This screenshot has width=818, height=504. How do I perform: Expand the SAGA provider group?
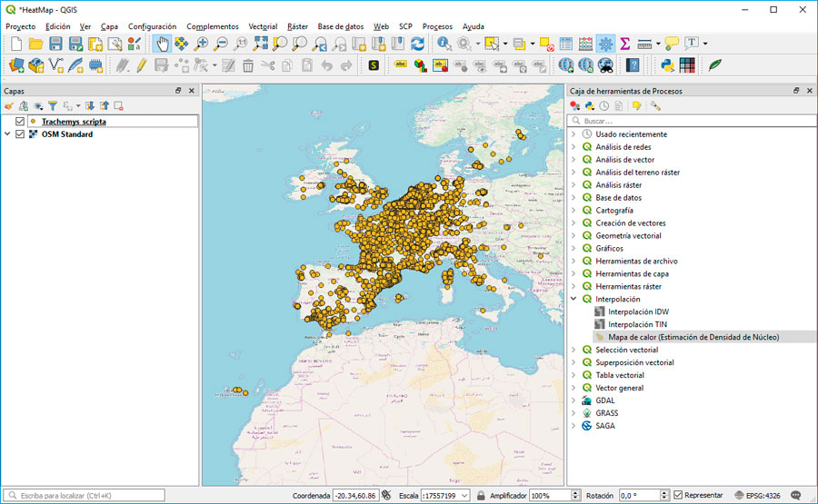tap(574, 426)
